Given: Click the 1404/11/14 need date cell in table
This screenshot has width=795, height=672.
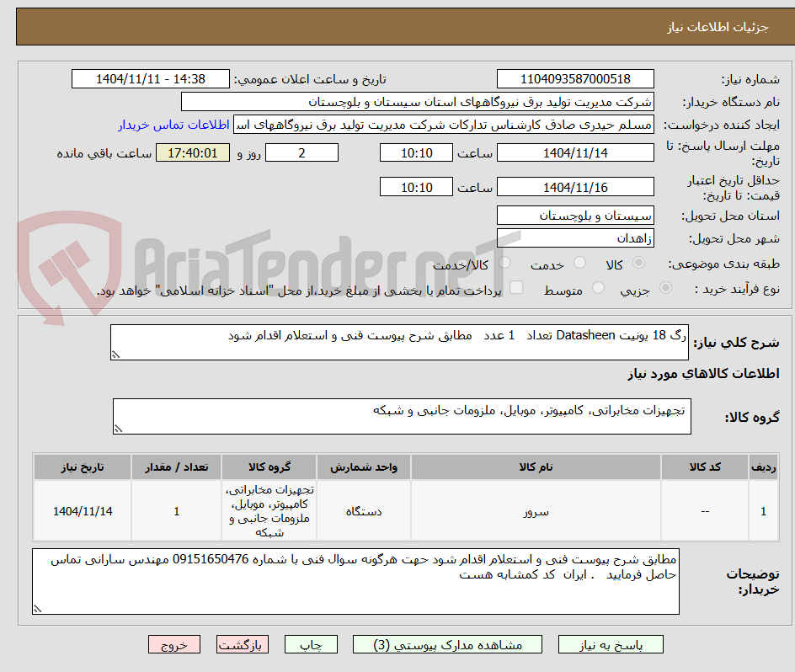Looking at the screenshot, I should (x=83, y=511).
